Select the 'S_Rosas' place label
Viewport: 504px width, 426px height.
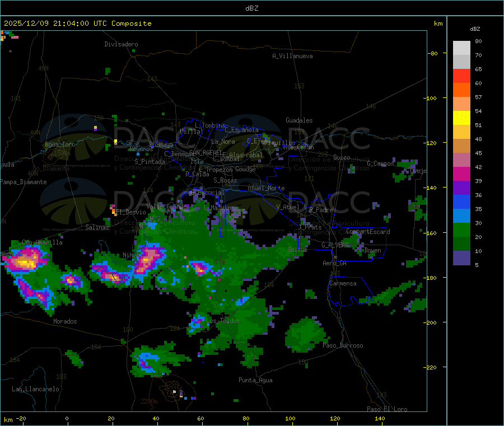pos(225,180)
